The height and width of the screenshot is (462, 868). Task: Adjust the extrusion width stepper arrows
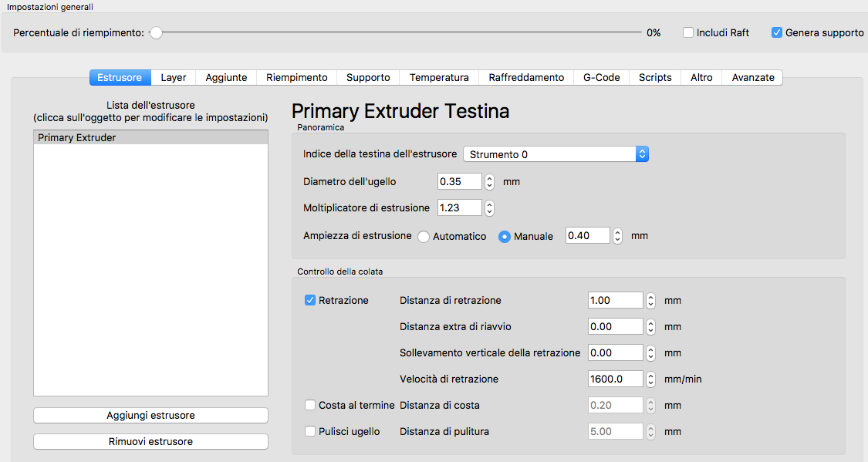tap(617, 236)
